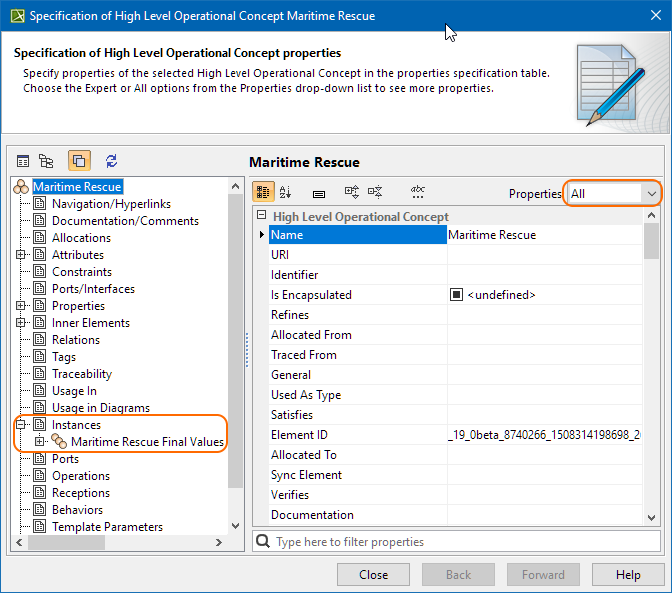Click the Help button
The width and height of the screenshot is (672, 593).
click(628, 575)
